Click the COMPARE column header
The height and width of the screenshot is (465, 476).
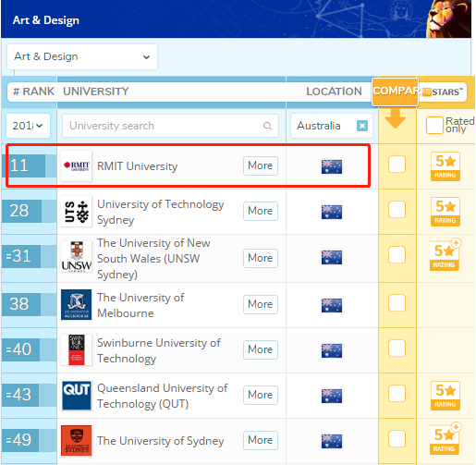point(395,92)
